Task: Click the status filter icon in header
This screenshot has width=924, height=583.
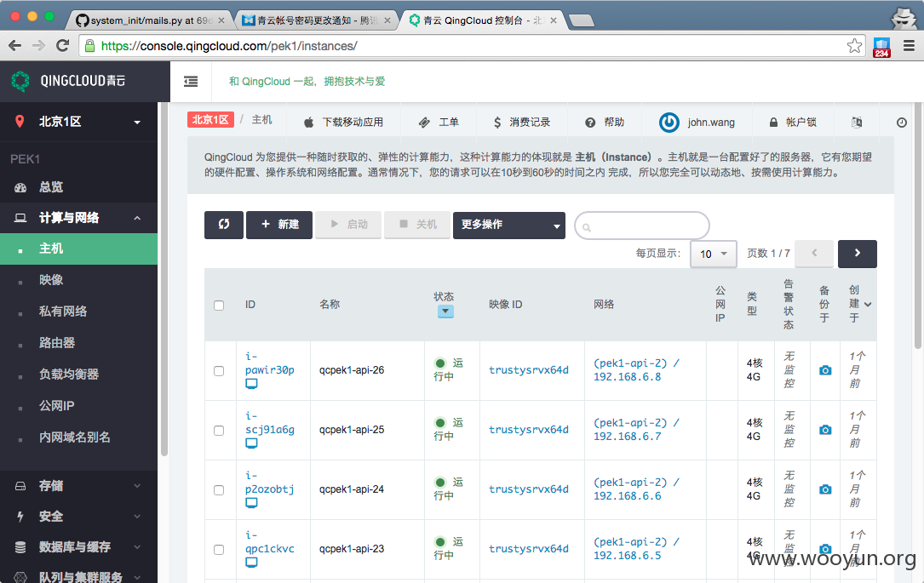Action: (x=445, y=312)
